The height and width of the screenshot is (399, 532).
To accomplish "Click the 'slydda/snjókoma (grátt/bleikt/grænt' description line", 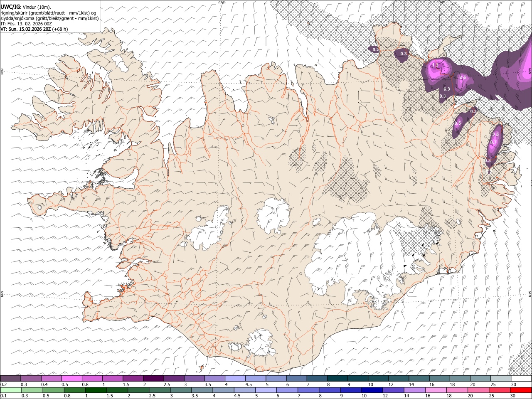I will tap(49, 18).
